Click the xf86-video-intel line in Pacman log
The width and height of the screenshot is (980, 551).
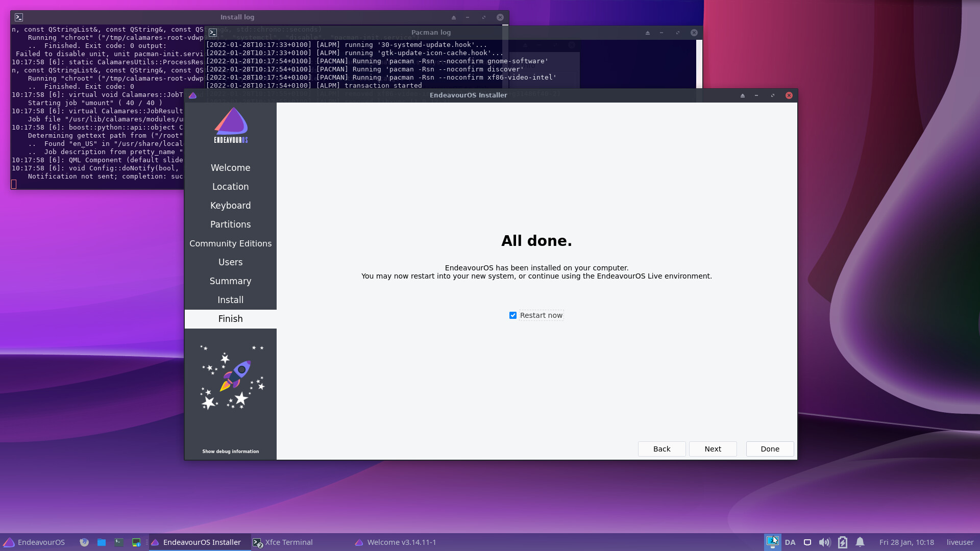[x=381, y=78]
